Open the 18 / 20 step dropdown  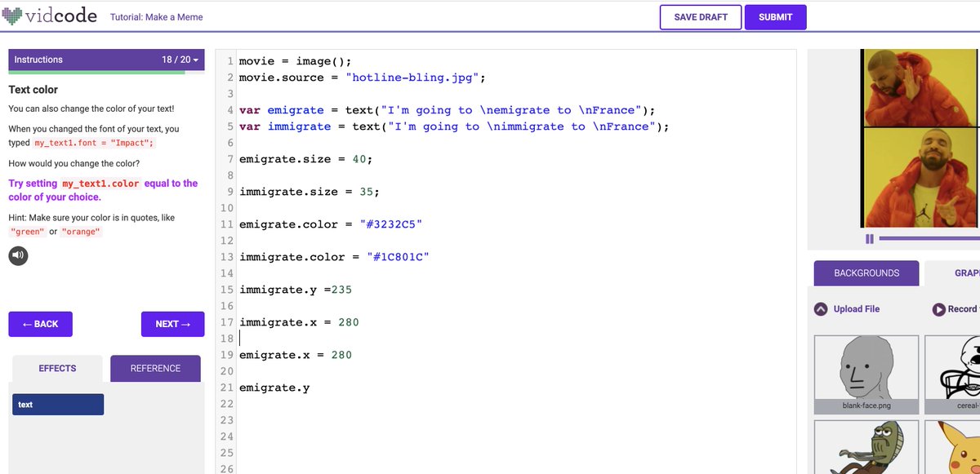pos(180,60)
